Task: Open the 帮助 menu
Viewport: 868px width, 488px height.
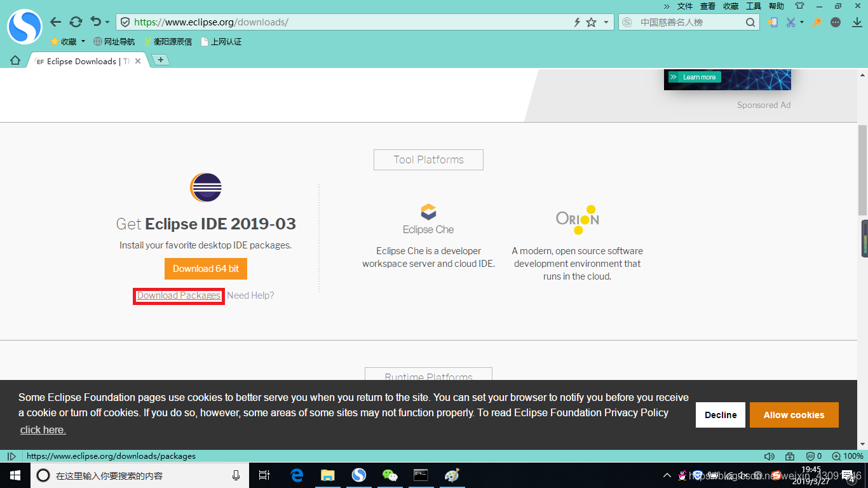Action: tap(776, 6)
